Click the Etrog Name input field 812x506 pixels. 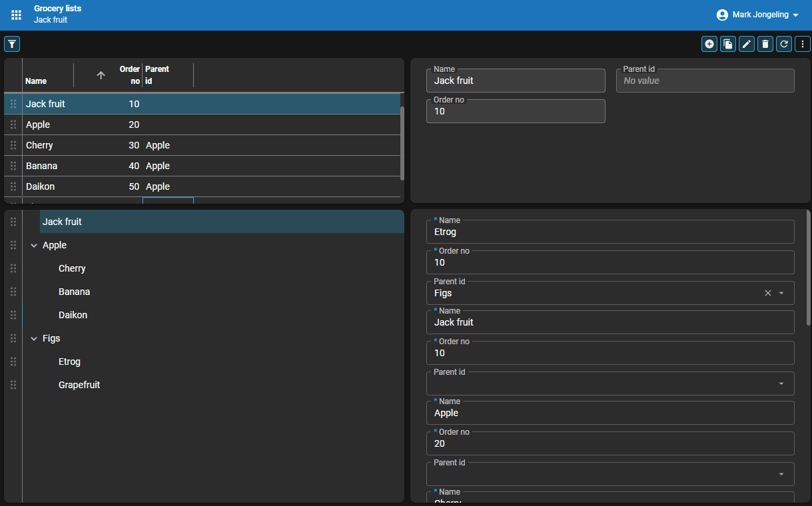point(609,232)
